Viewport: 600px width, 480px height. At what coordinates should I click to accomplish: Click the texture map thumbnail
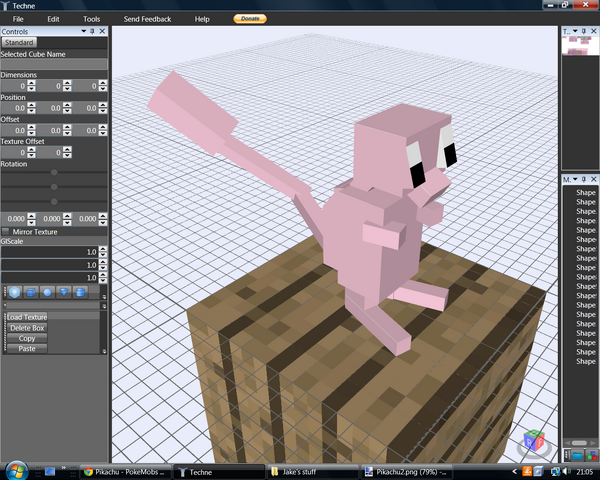pos(579,46)
